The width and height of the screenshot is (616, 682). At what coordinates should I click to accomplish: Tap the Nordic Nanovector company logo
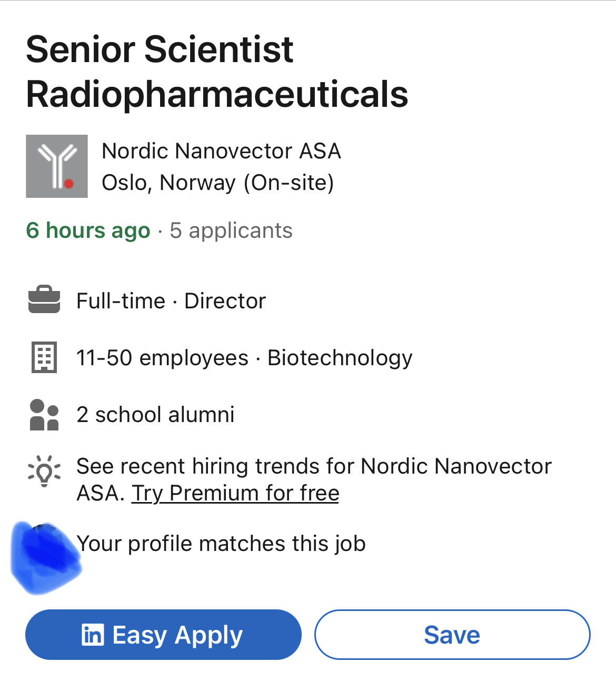[57, 166]
